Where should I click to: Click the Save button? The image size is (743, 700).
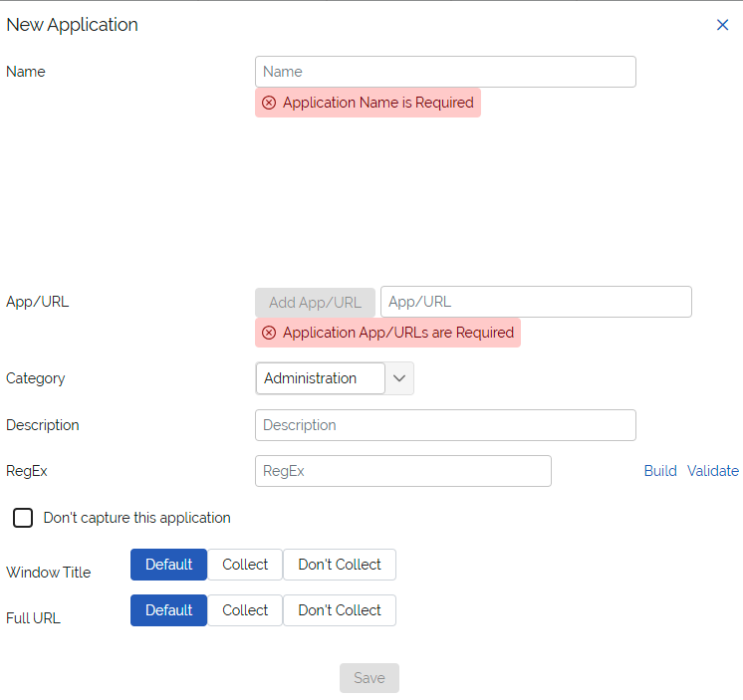point(369,678)
